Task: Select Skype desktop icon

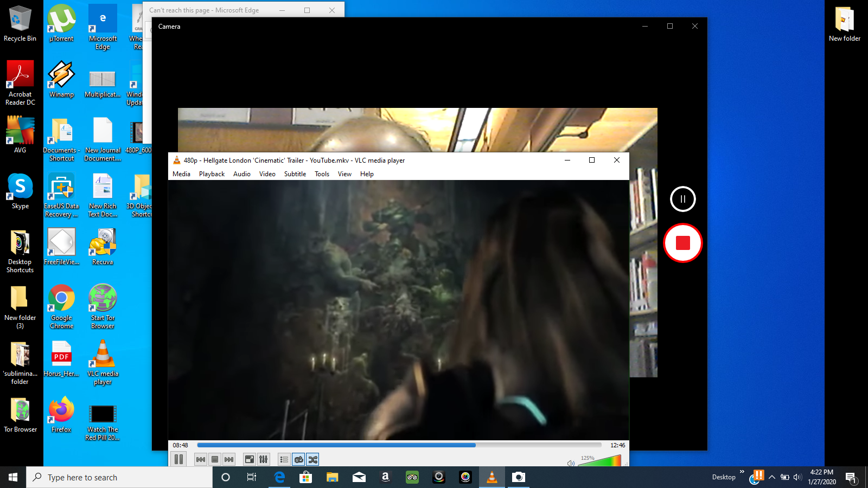Action: tap(20, 191)
